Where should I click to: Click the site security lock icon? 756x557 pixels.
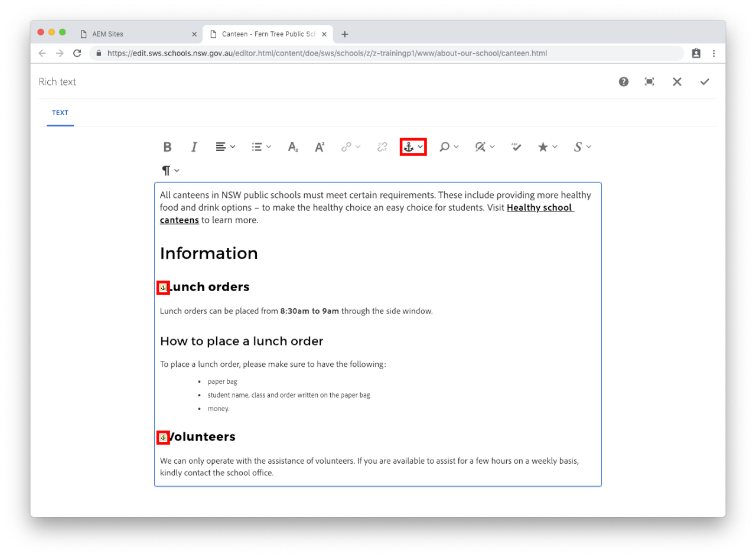click(99, 53)
